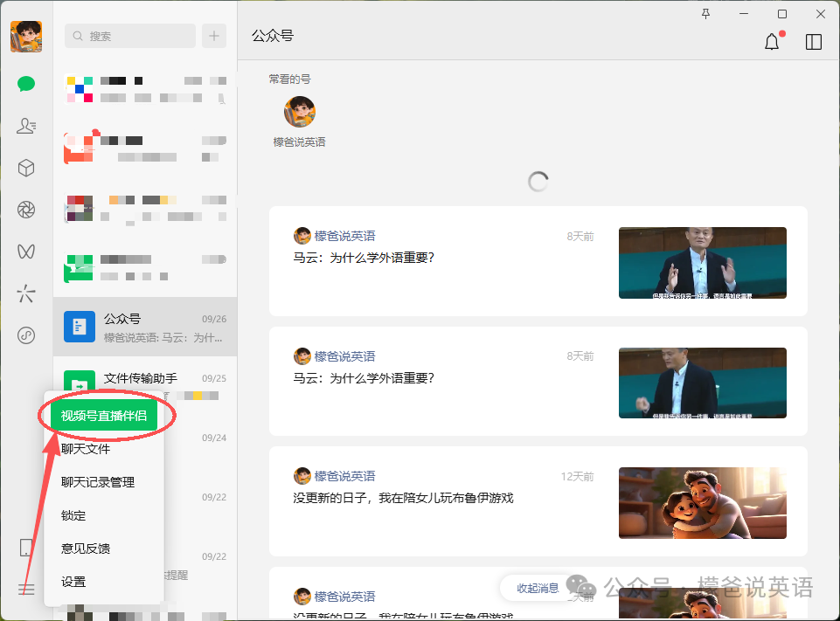Toggle the split reading pane icon
840x621 pixels.
tap(814, 41)
